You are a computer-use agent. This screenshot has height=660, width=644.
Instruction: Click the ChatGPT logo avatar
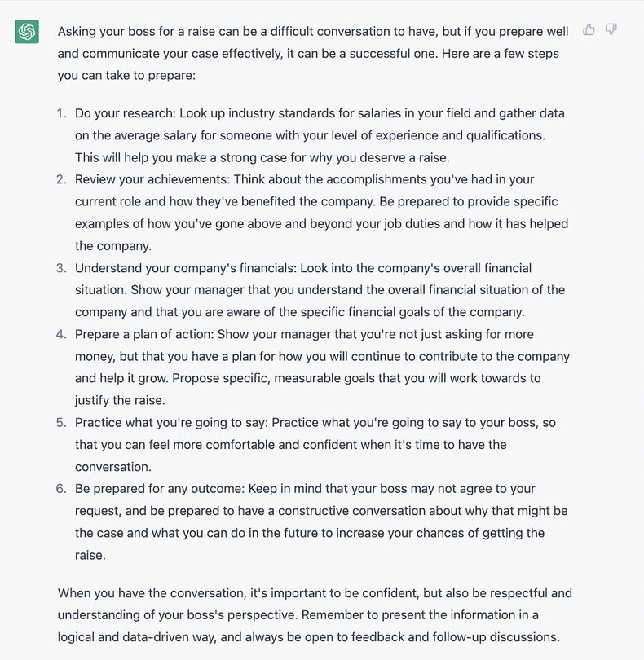(27, 33)
